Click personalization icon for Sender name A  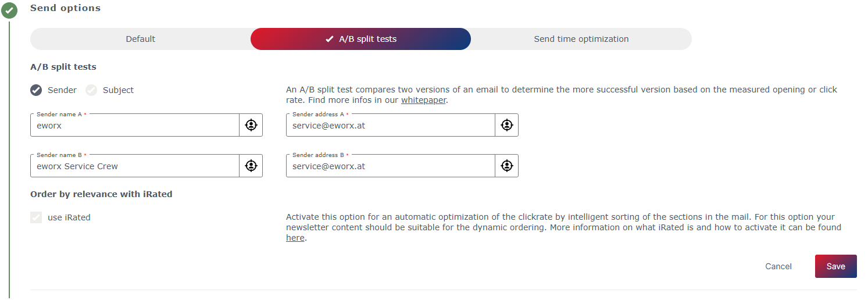(251, 125)
